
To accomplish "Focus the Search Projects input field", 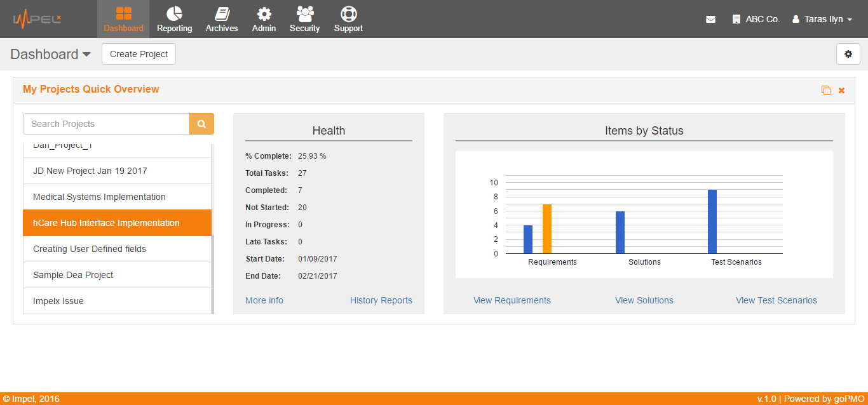I will click(x=106, y=124).
